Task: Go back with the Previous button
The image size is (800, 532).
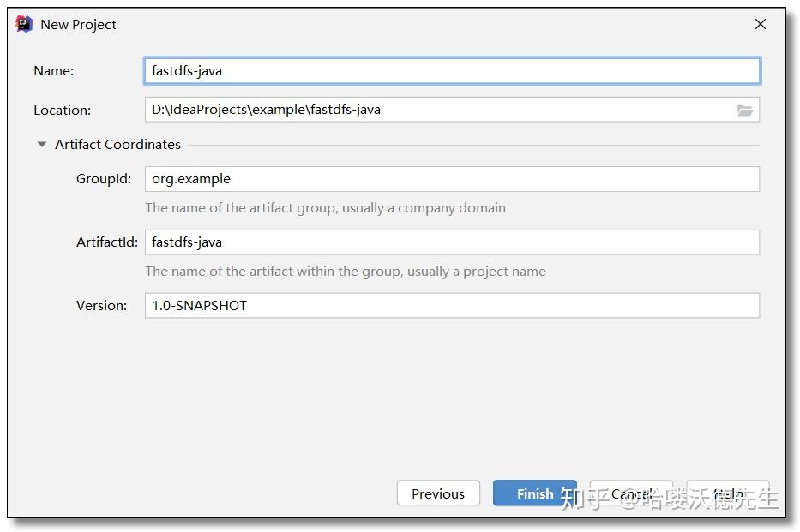Action: pos(437,493)
